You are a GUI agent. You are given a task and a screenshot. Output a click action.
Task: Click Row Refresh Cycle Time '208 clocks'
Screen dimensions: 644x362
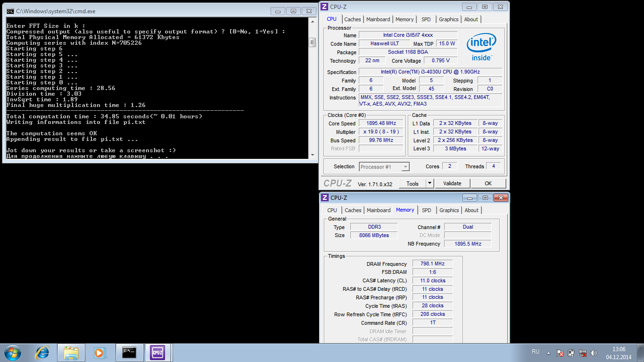click(432, 314)
